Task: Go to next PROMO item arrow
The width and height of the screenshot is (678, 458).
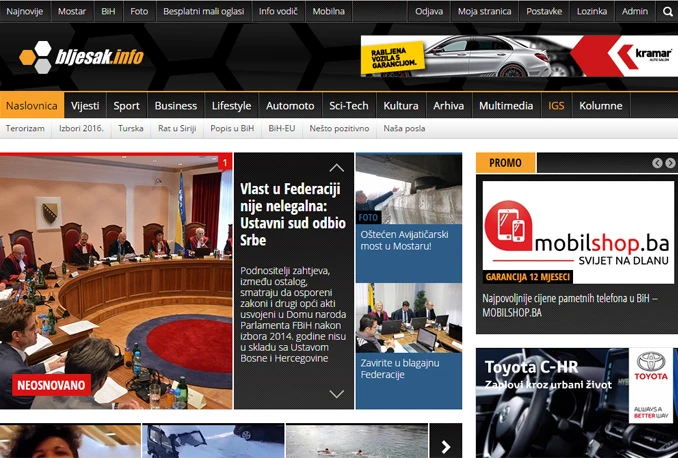Action: click(x=670, y=163)
